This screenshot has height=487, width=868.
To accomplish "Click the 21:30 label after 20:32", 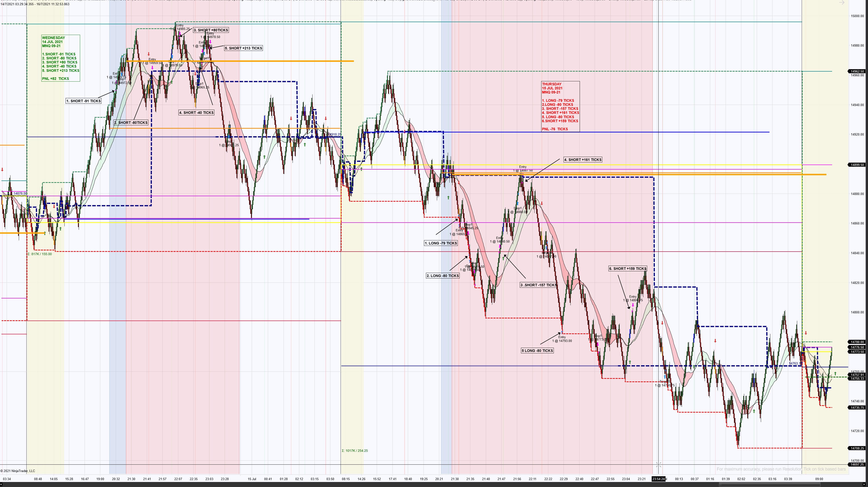I will (x=131, y=479).
